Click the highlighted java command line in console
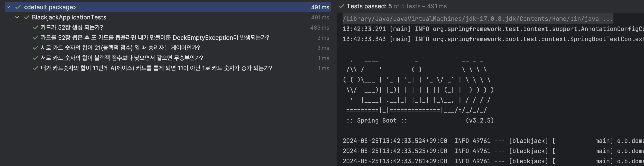Viewport: 644px width, 166px height. 475,18
